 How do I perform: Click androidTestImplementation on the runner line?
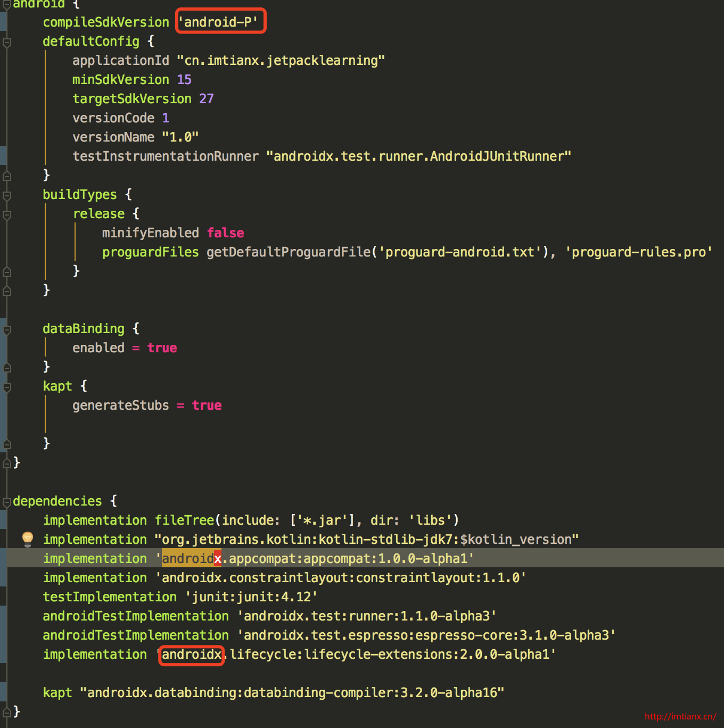coord(136,616)
